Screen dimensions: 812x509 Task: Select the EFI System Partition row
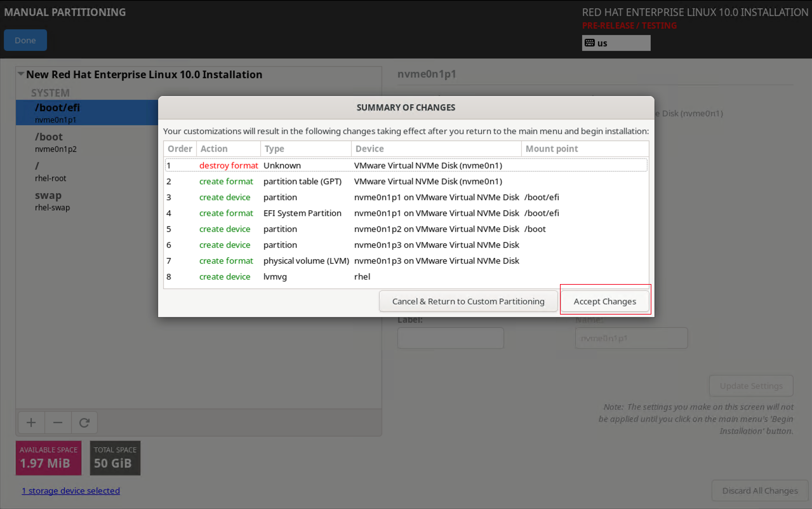tap(406, 213)
